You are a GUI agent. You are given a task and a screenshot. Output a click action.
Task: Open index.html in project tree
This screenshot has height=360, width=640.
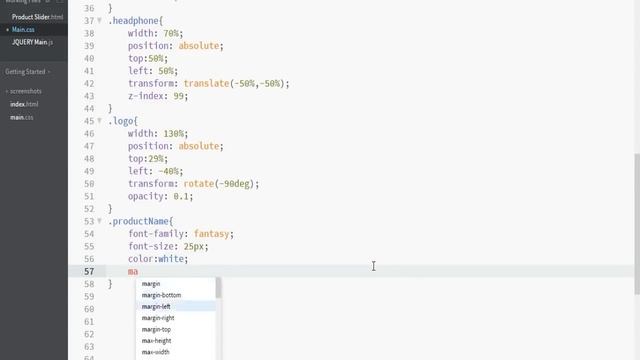(x=24, y=104)
